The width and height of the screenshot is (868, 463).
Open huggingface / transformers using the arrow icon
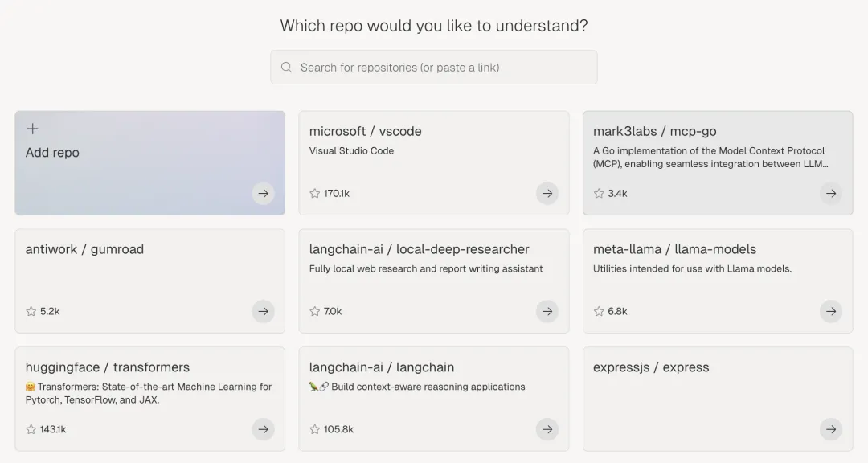tap(263, 429)
